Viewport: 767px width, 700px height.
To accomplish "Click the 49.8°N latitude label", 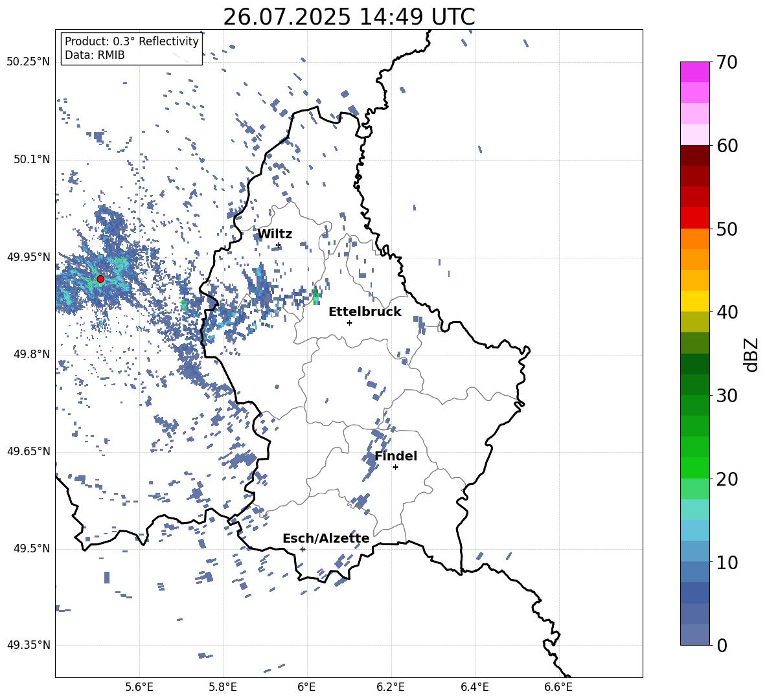I will (32, 354).
